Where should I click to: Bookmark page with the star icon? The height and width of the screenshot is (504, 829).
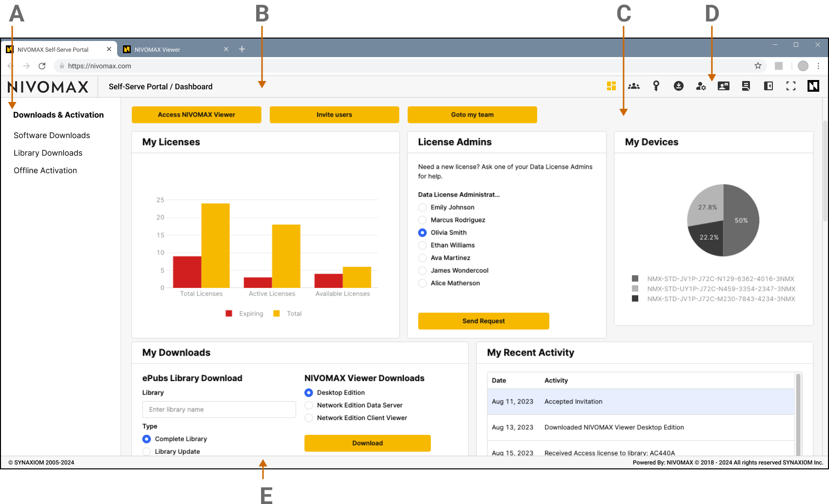point(758,65)
